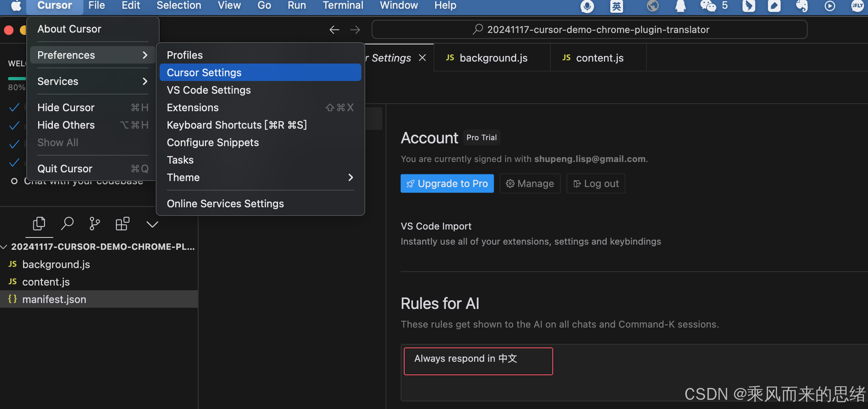Click the project search bar

[x=589, y=30]
